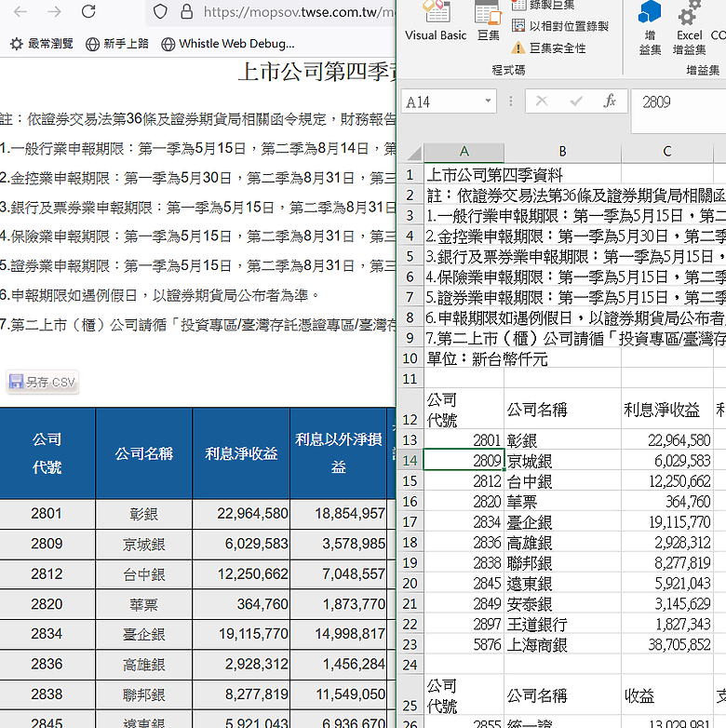Open the Whistle Web Debug bookmark
Screen dimensions: 726x728
click(x=228, y=44)
